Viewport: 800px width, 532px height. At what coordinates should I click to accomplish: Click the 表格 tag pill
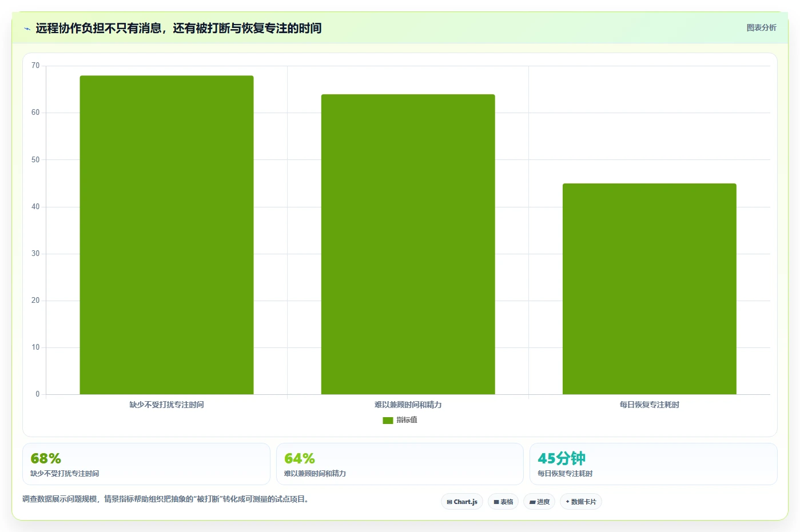(x=503, y=502)
